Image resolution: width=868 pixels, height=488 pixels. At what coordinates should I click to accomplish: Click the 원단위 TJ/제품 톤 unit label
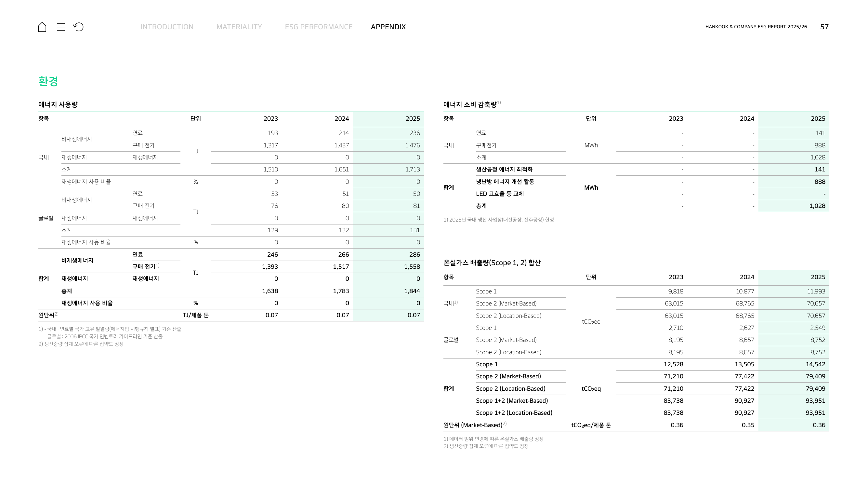click(195, 315)
